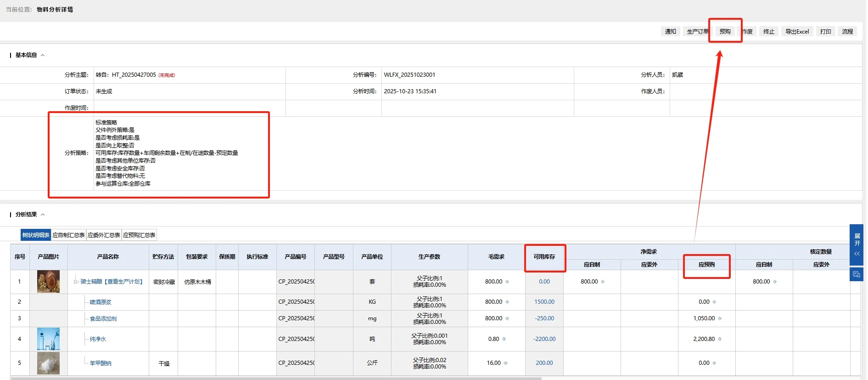Viewport: 868px width, 380px height.
Task: Click the 终止 button
Action: click(x=769, y=32)
